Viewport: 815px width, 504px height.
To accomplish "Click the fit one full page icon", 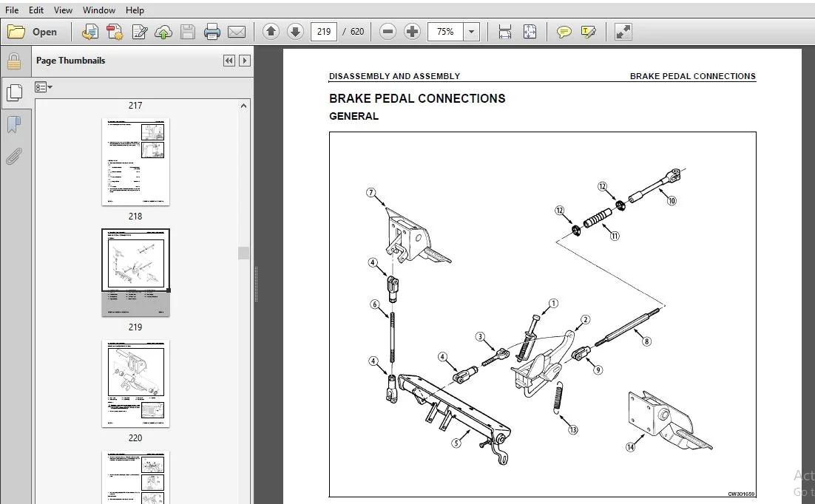I will [x=530, y=32].
